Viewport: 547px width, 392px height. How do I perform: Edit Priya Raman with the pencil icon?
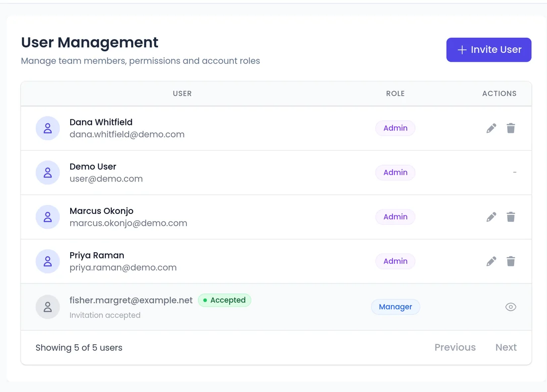491,262
